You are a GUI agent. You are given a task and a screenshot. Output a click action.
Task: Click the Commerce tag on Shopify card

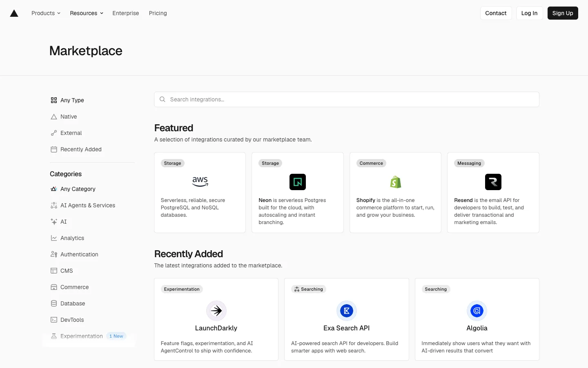pos(371,163)
